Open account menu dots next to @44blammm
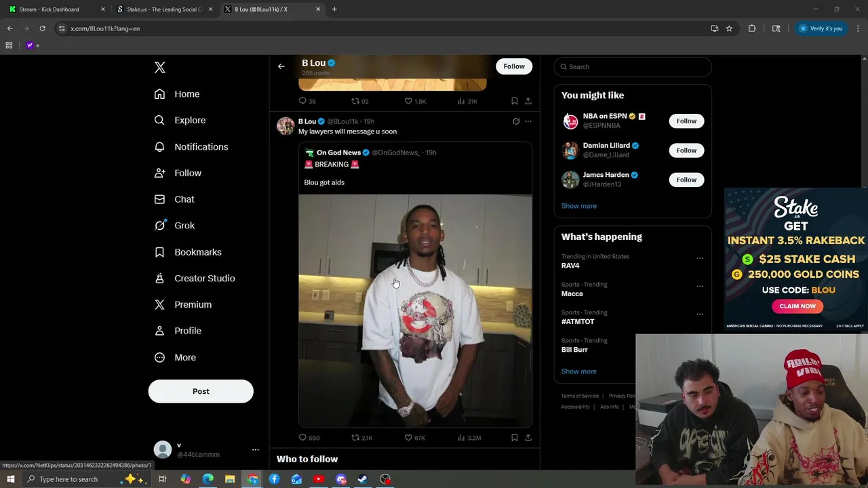868x488 pixels. 255,449
